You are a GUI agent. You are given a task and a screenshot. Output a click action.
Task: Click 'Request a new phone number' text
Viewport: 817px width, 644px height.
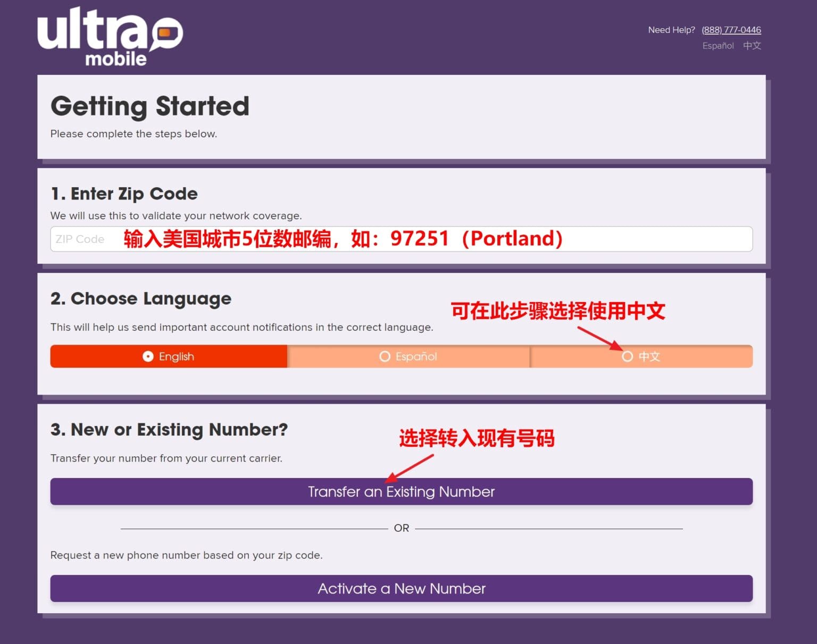coord(186,555)
